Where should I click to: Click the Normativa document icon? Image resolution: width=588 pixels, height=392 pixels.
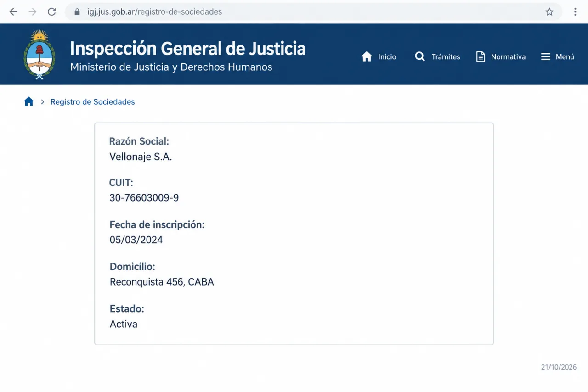pyautogui.click(x=481, y=56)
